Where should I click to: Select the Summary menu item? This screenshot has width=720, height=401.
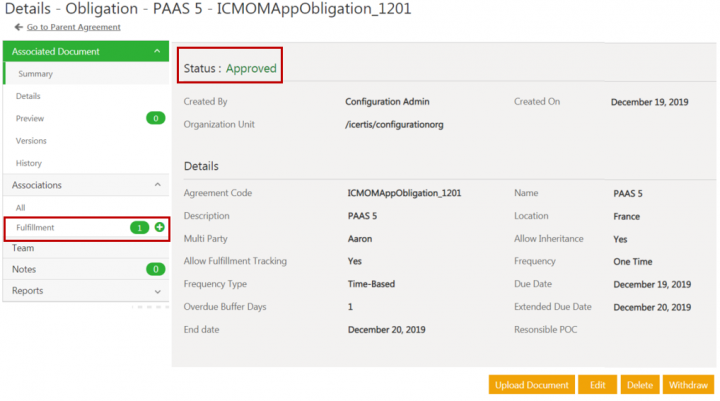tap(35, 74)
